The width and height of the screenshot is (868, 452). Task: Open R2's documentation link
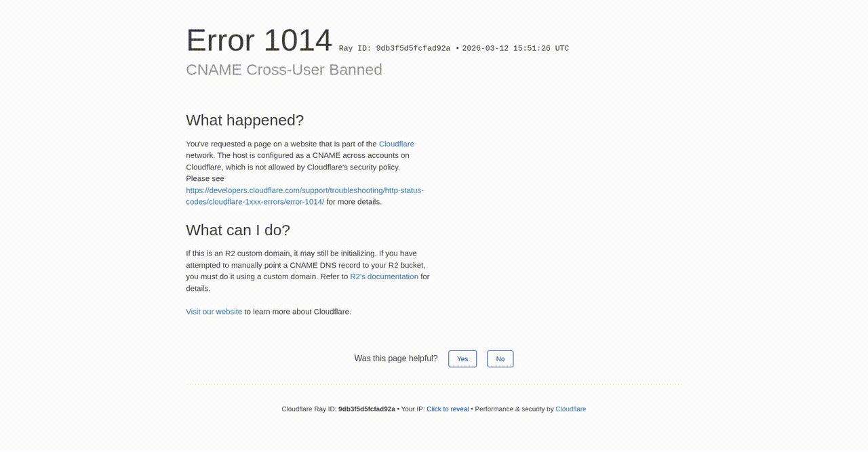[384, 276]
